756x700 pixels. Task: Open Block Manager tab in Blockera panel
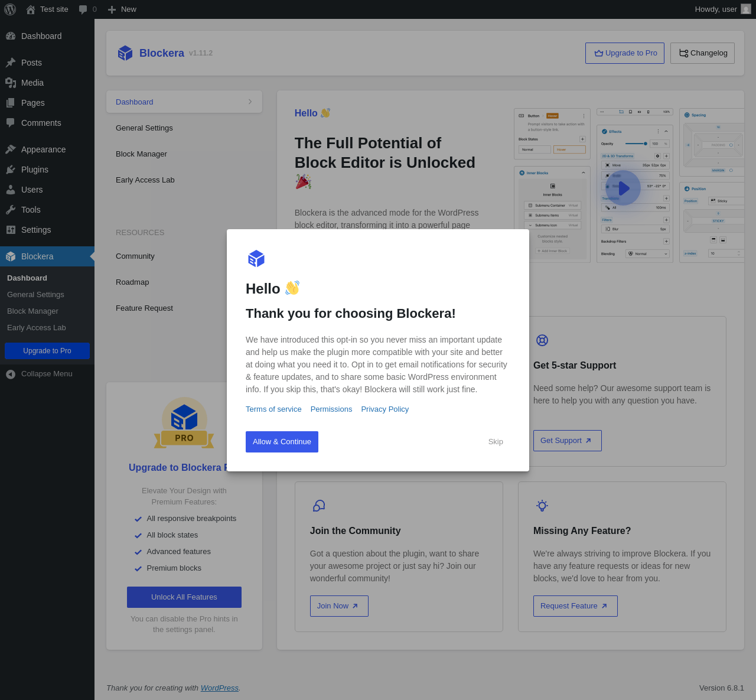click(x=184, y=154)
